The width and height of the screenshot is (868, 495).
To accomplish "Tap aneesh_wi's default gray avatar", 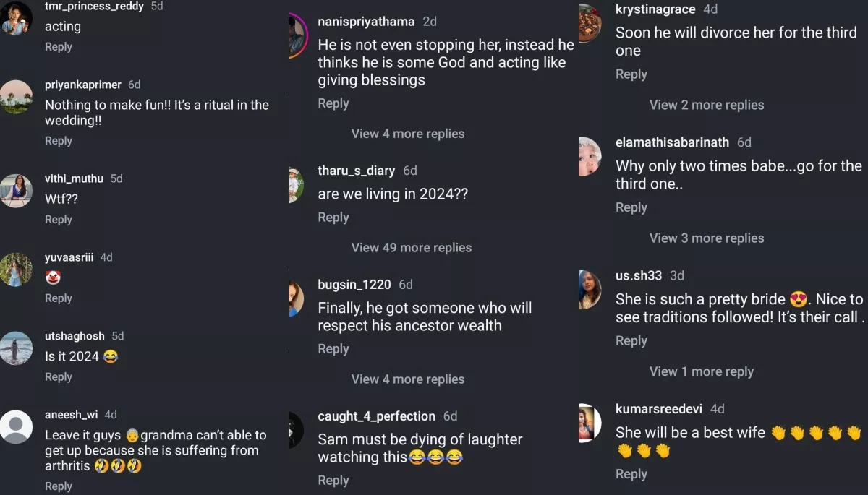I will pos(16,427).
